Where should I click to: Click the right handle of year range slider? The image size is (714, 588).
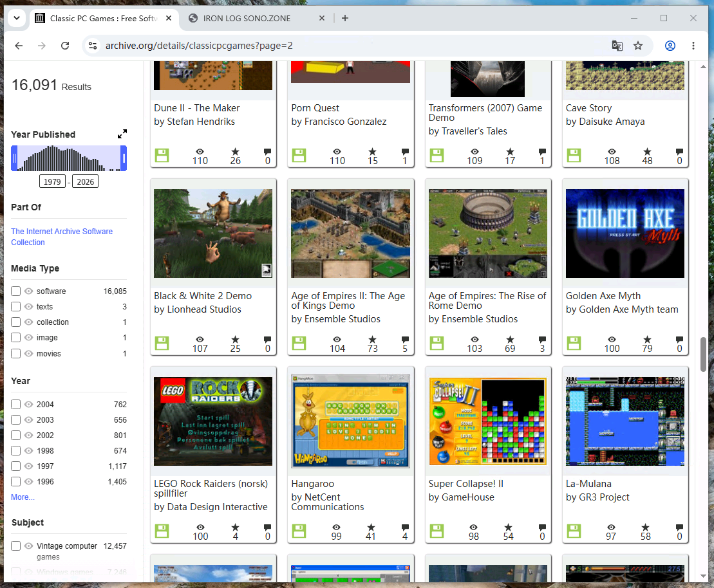[x=124, y=158]
